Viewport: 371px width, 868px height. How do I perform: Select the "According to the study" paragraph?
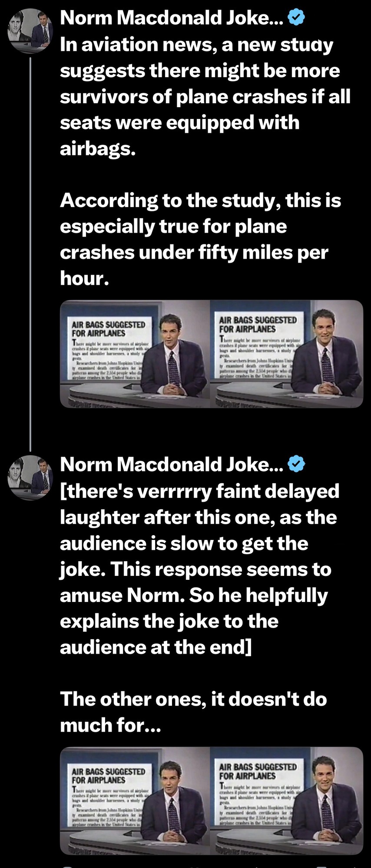[x=200, y=239]
